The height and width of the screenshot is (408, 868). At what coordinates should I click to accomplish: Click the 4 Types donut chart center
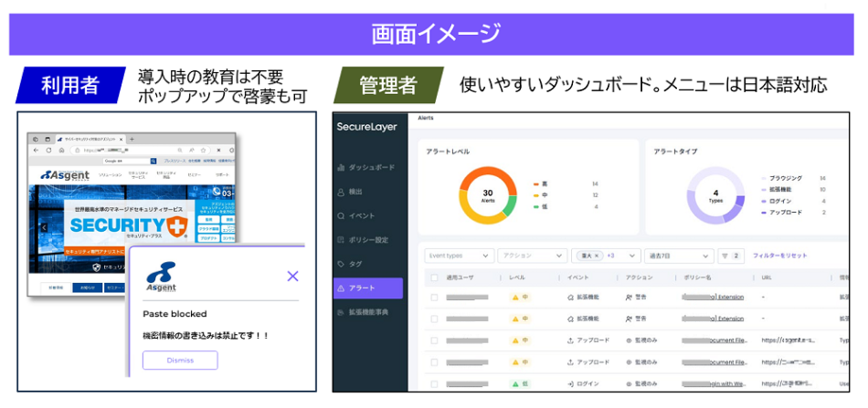[x=715, y=195]
